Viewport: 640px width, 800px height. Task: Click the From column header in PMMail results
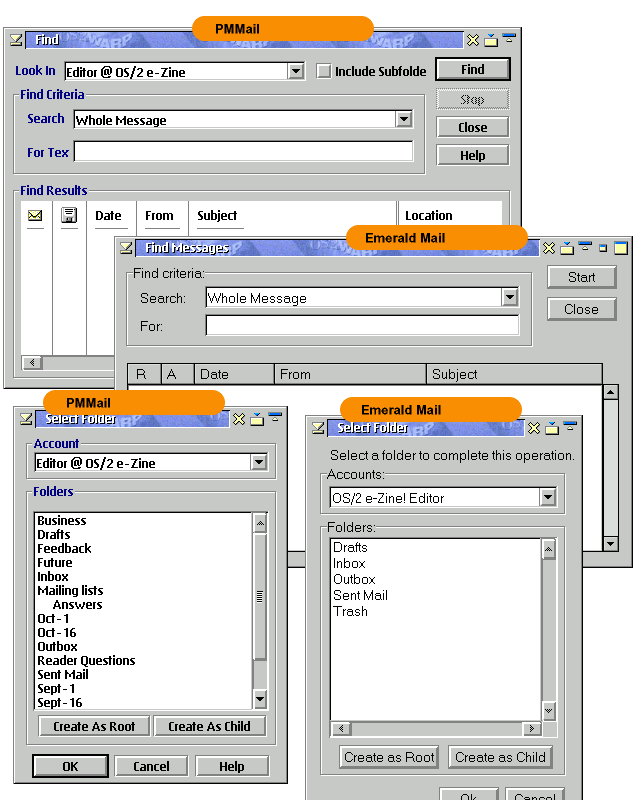coord(159,216)
